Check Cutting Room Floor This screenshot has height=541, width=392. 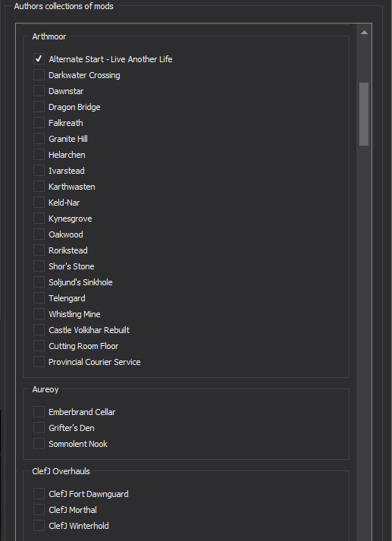click(39, 346)
